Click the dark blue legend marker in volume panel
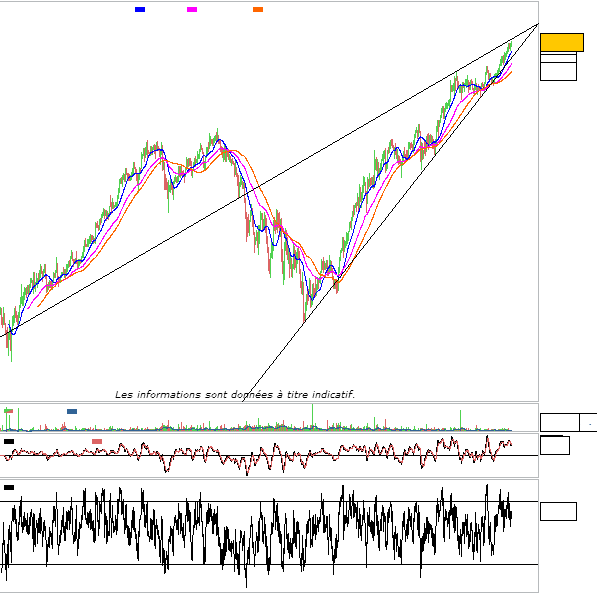 pyautogui.click(x=72, y=411)
